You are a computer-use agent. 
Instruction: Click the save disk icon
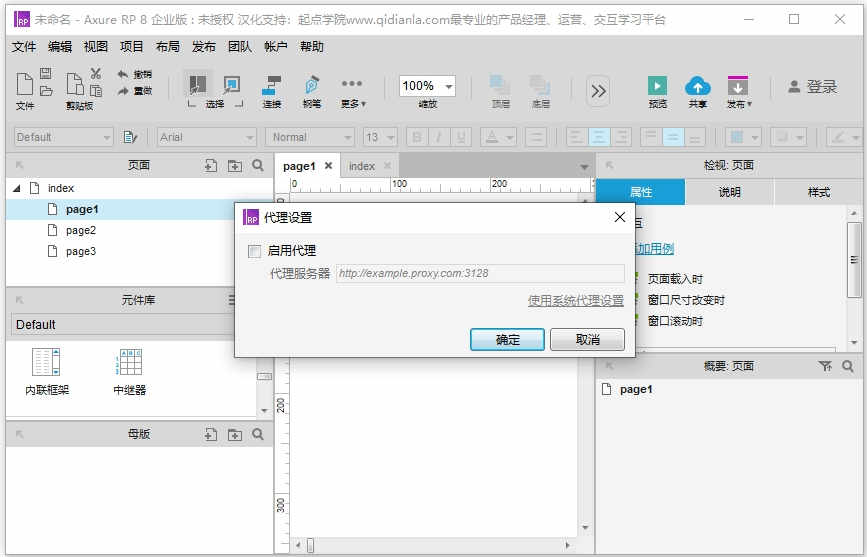[x=46, y=73]
